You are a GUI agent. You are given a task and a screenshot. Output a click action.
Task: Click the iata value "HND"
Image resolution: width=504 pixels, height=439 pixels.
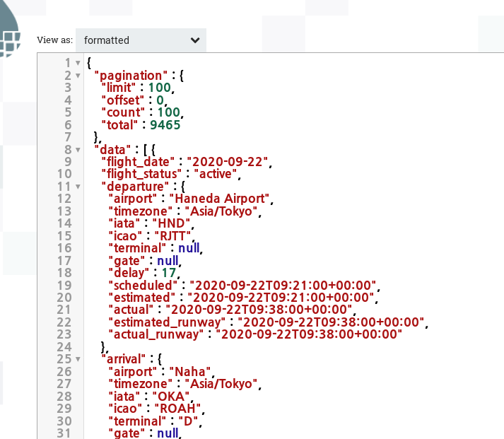(171, 223)
